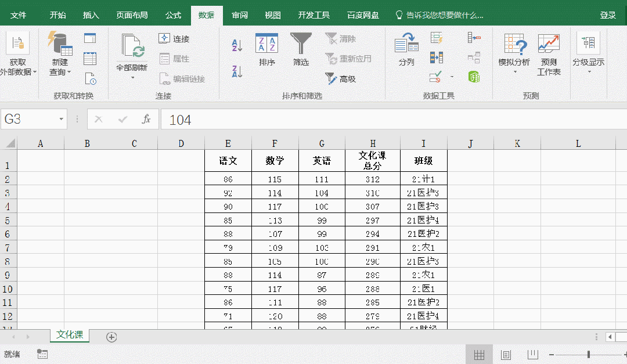Screen dimensions: 627x364
Task: Select the 文化课 sheet tab
Action: [x=70, y=335]
